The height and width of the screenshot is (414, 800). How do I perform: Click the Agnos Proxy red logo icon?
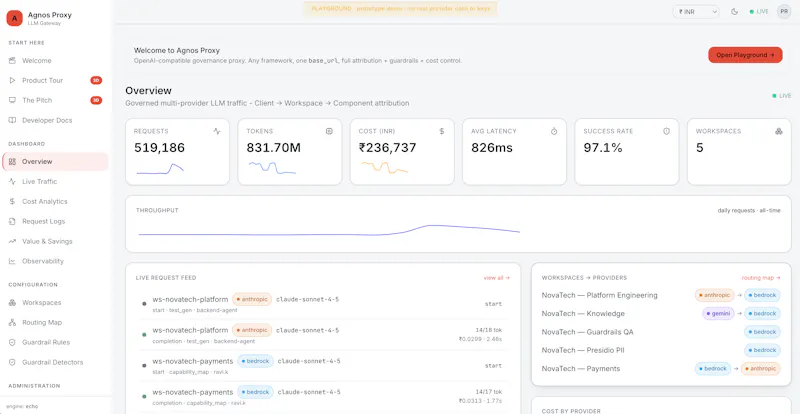(14, 18)
